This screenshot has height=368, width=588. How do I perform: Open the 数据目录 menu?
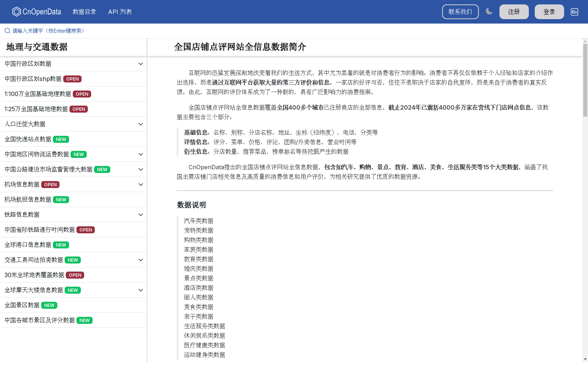pyautogui.click(x=84, y=12)
